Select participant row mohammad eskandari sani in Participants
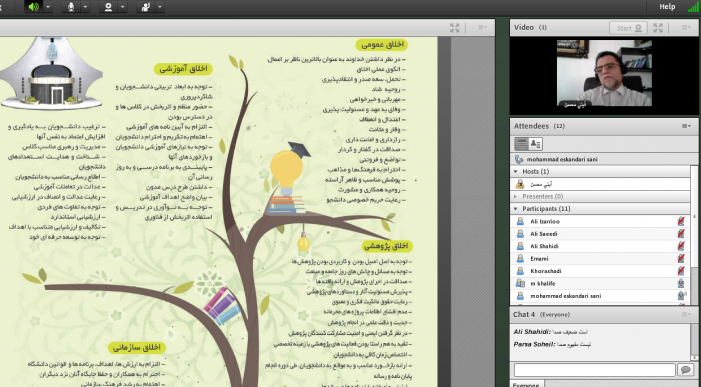701x387 pixels. point(600,296)
